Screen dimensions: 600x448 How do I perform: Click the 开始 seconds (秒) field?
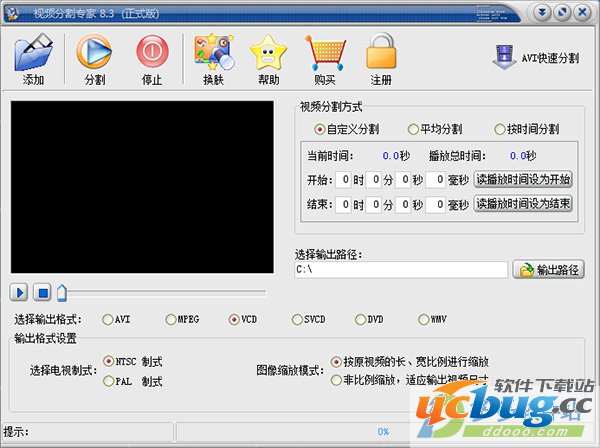click(403, 179)
